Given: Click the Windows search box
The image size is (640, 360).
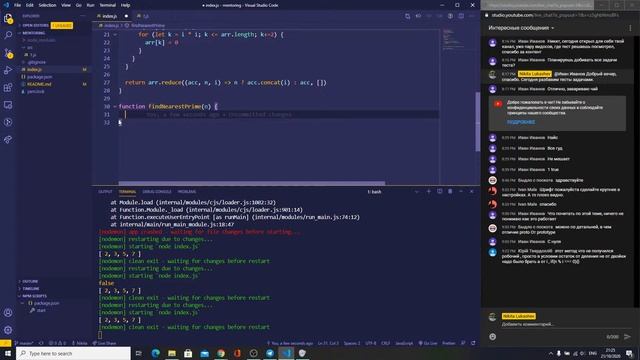Looking at the screenshot, I should [x=73, y=353].
